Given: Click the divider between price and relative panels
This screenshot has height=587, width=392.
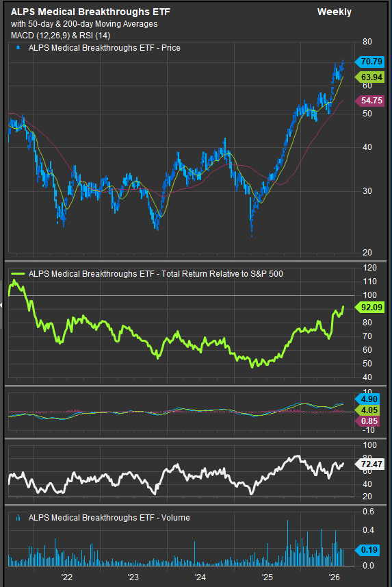Looking at the screenshot, I should (x=194, y=260).
